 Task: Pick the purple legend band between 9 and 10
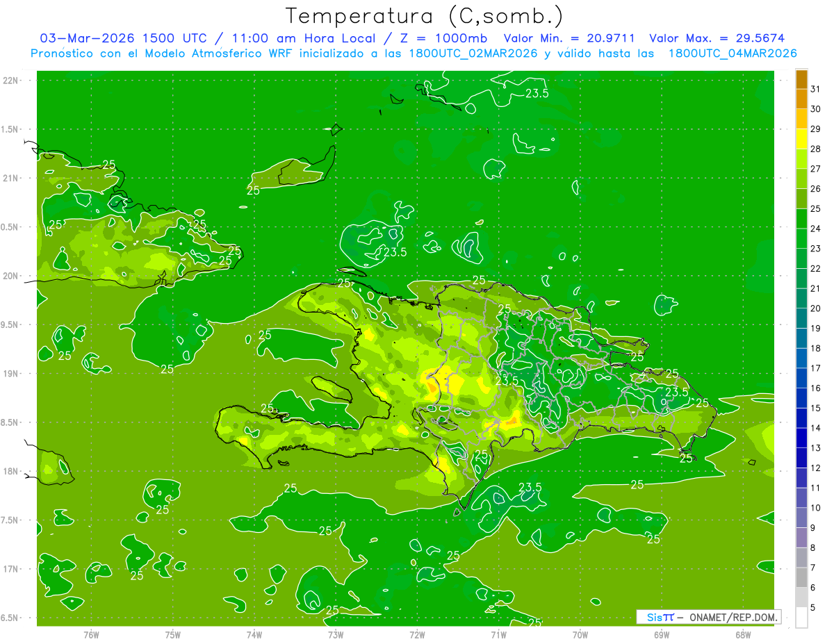pyautogui.click(x=801, y=518)
